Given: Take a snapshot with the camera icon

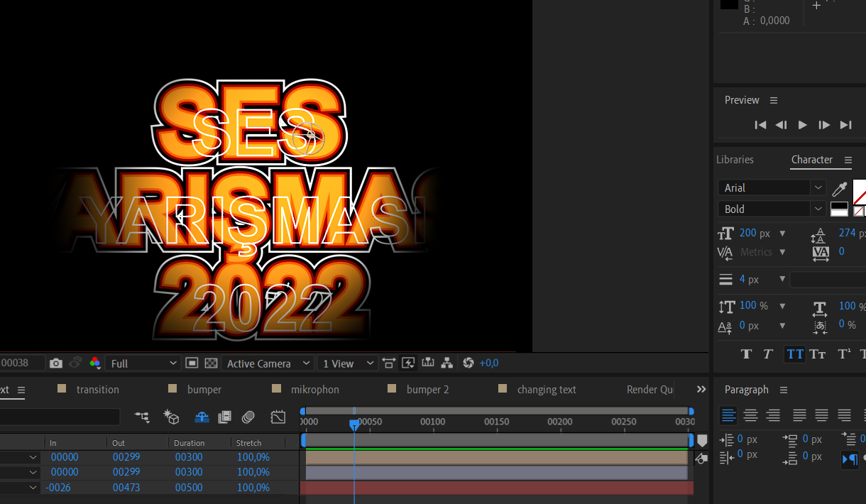Looking at the screenshot, I should pos(56,363).
